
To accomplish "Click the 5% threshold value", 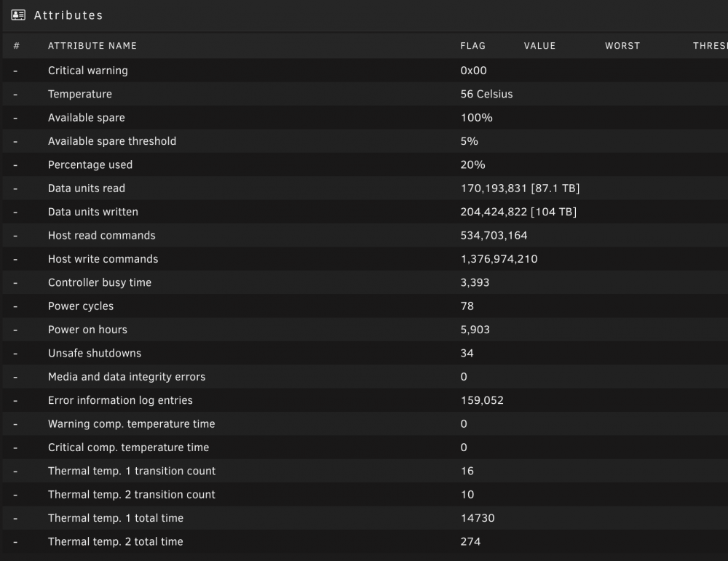I will [x=469, y=141].
